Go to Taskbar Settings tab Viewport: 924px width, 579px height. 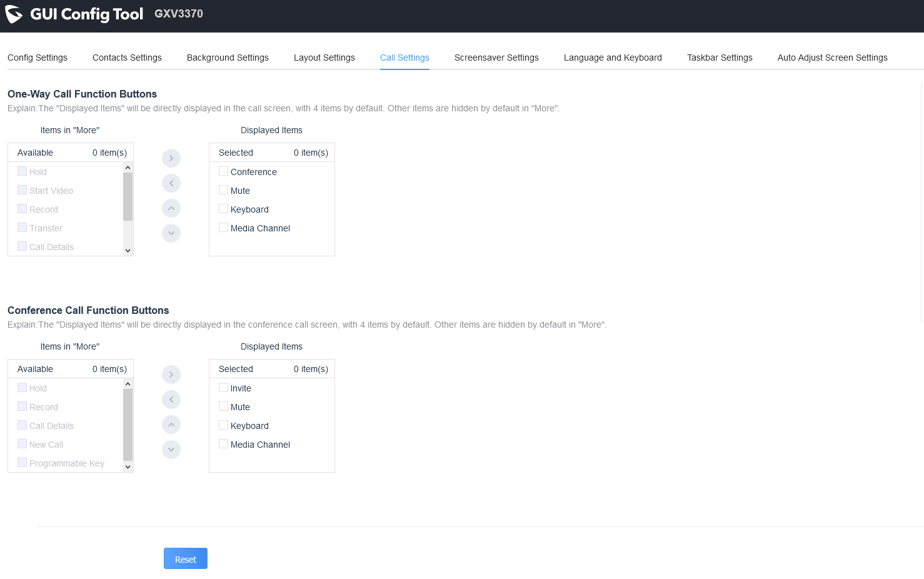click(720, 58)
